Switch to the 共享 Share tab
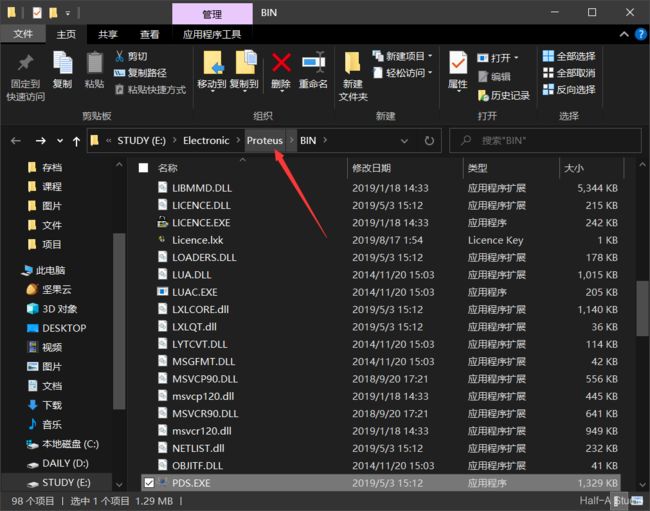The width and height of the screenshot is (650, 511). (107, 34)
